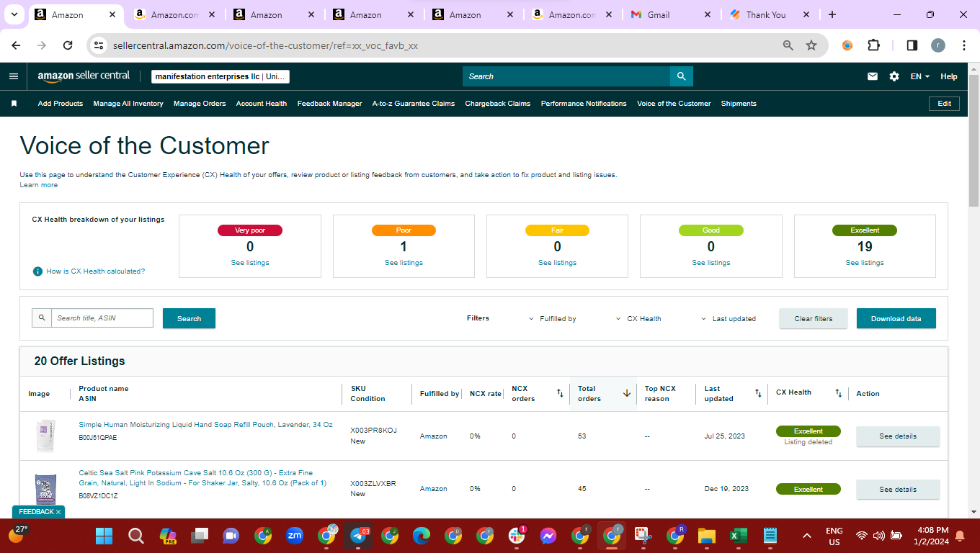Close the FEEDBACK tab using its X
Viewport: 980px width, 553px height.
tap(58, 512)
